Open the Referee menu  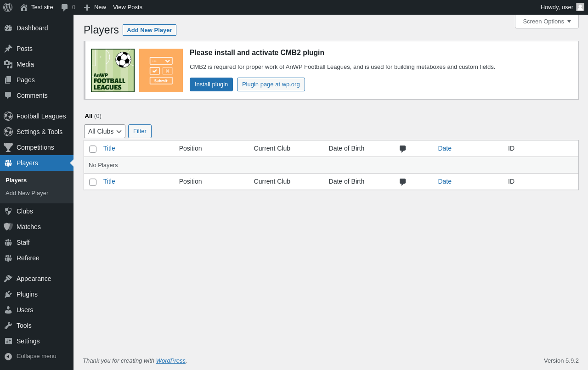point(37,258)
